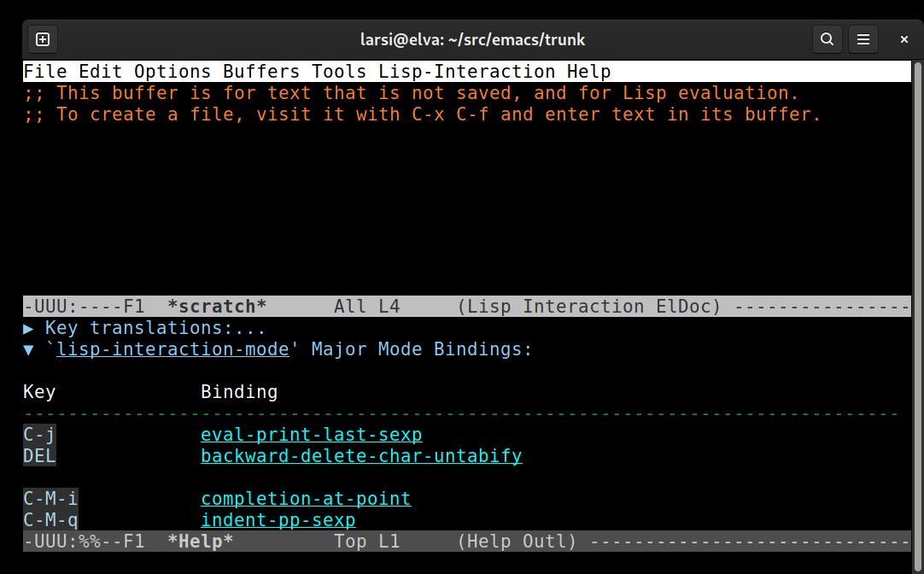Expand the Key translations section
The image size is (924, 574).
tap(28, 328)
